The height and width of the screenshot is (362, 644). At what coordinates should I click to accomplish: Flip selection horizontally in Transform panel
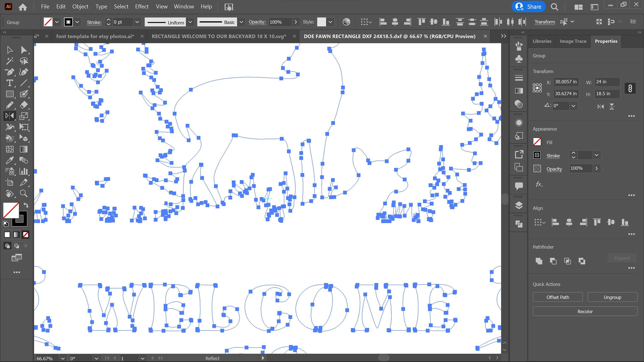click(600, 106)
